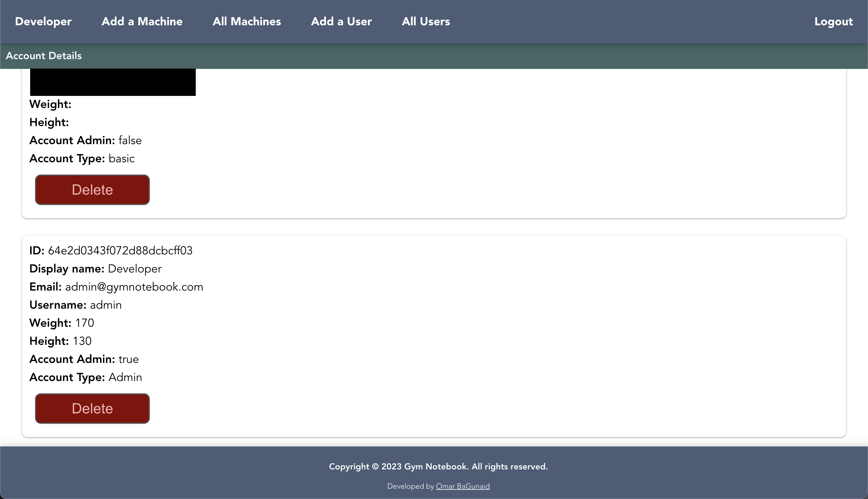This screenshot has width=868, height=499.
Task: Click the Account Type basic value
Action: point(121,158)
